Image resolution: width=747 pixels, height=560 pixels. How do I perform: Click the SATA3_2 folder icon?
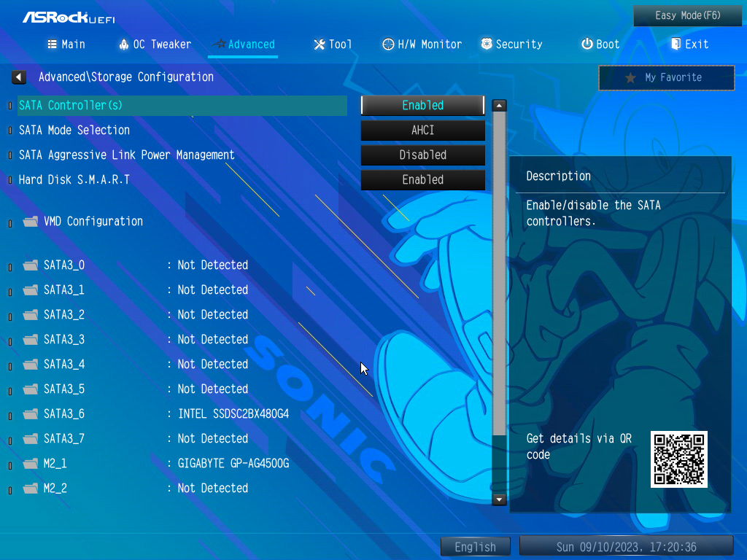31,315
